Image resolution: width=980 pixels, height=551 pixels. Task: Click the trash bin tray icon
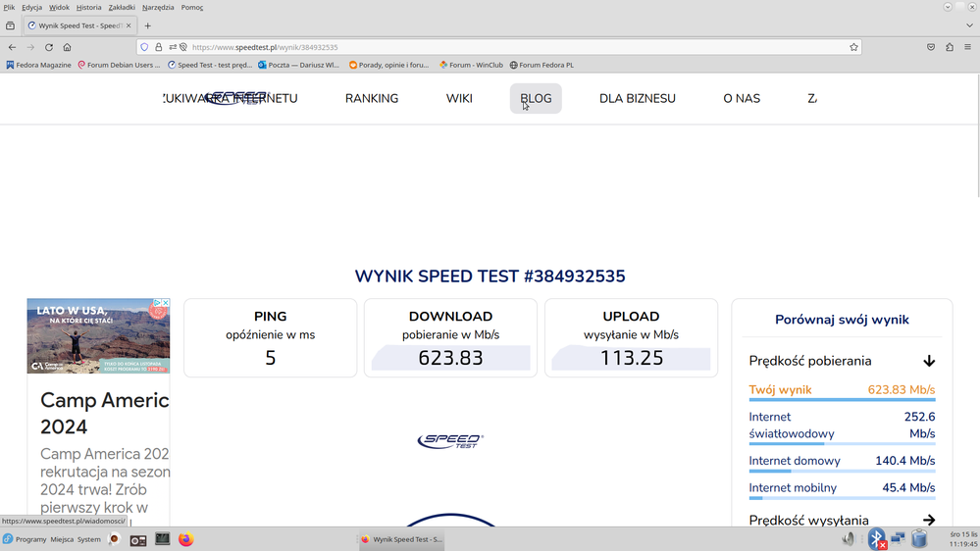tap(919, 538)
